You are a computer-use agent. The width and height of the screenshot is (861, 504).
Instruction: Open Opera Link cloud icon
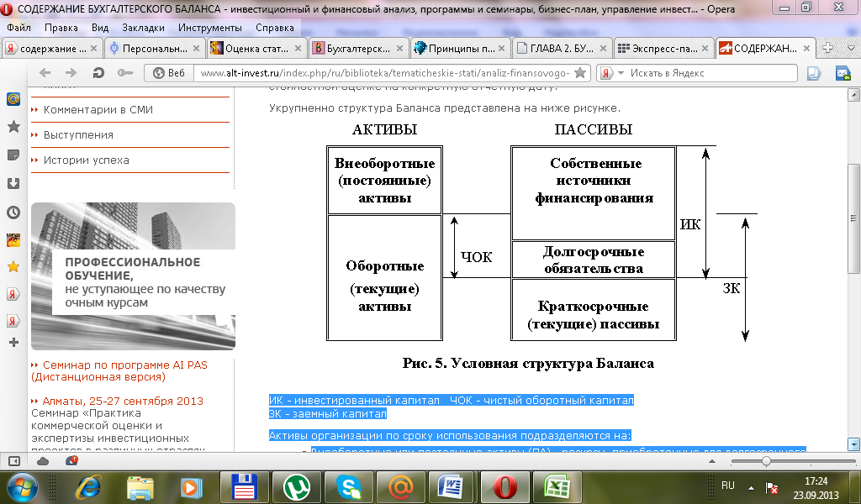coord(43,461)
